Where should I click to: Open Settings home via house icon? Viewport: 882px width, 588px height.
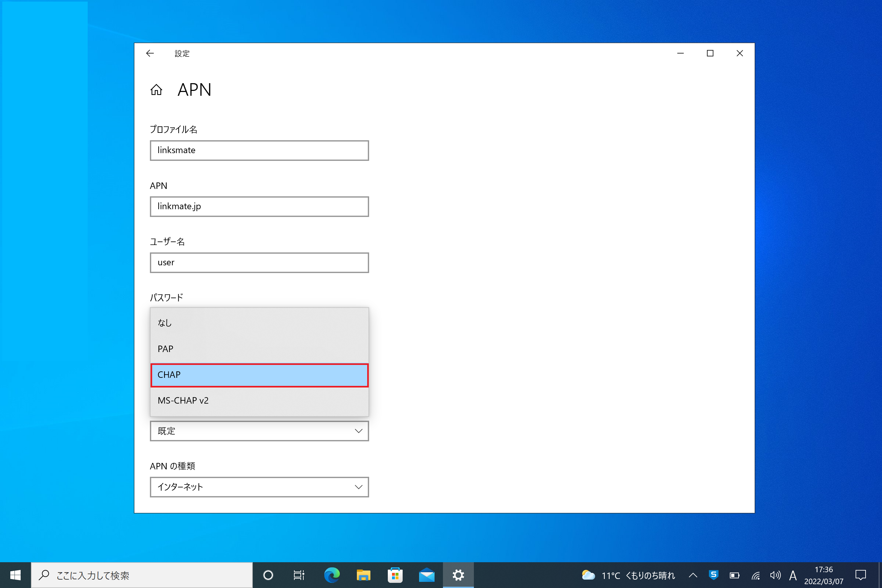[156, 90]
